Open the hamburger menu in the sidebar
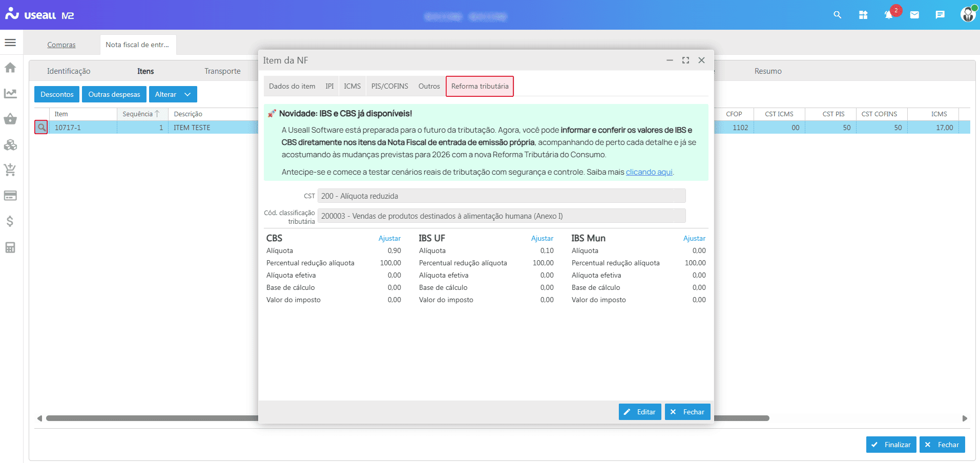The height and width of the screenshot is (463, 980). pyautogui.click(x=10, y=43)
